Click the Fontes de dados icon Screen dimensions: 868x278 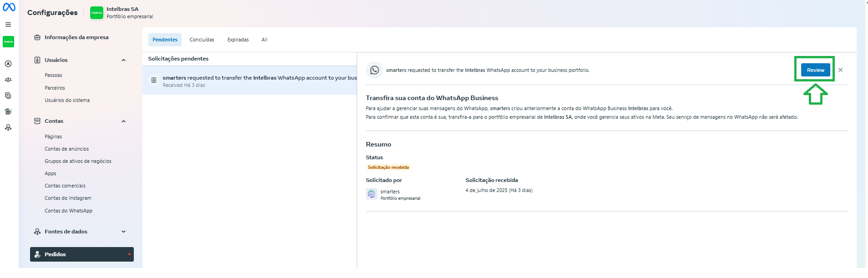[x=37, y=232]
